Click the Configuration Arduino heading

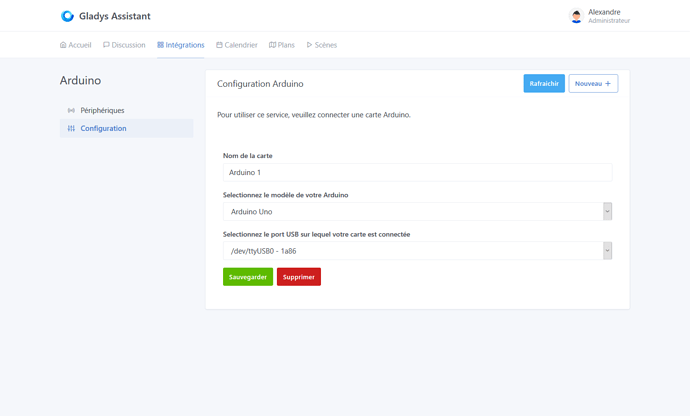pyautogui.click(x=260, y=84)
